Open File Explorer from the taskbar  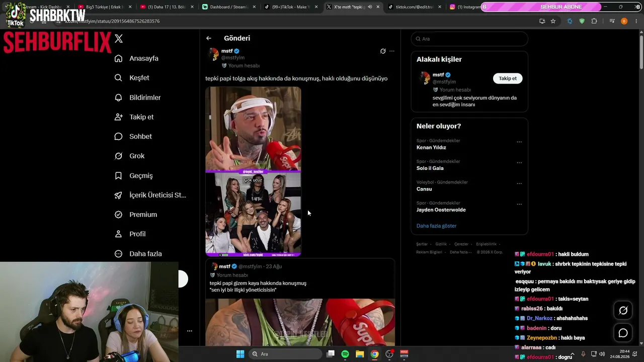point(360,354)
